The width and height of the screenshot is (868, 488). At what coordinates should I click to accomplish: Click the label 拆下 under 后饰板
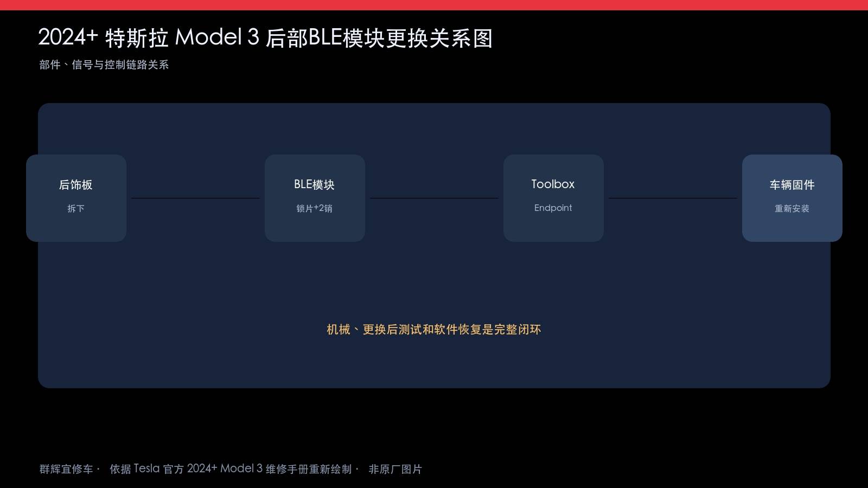point(76,208)
